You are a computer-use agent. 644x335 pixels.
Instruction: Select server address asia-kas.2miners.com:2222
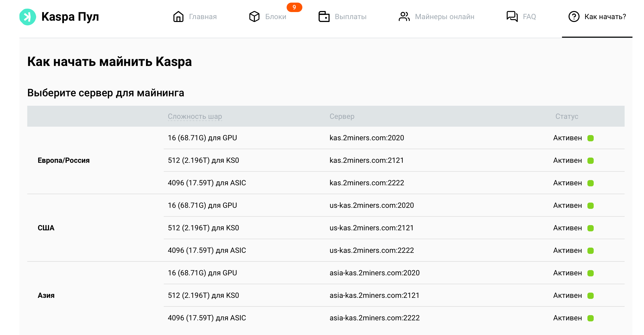[375, 318]
